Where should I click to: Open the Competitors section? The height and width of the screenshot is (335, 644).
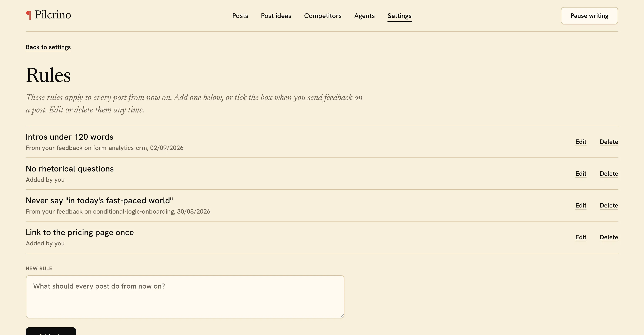[x=322, y=16]
